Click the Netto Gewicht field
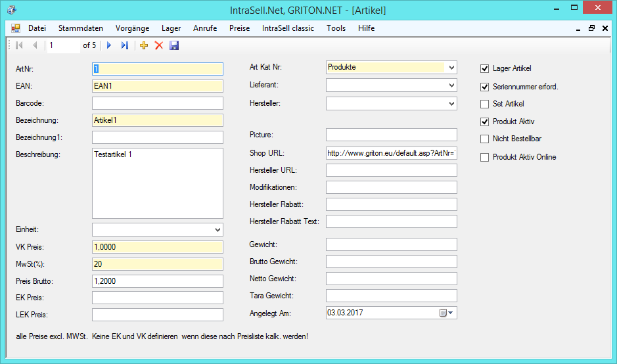The height and width of the screenshot is (364, 617). (x=392, y=279)
